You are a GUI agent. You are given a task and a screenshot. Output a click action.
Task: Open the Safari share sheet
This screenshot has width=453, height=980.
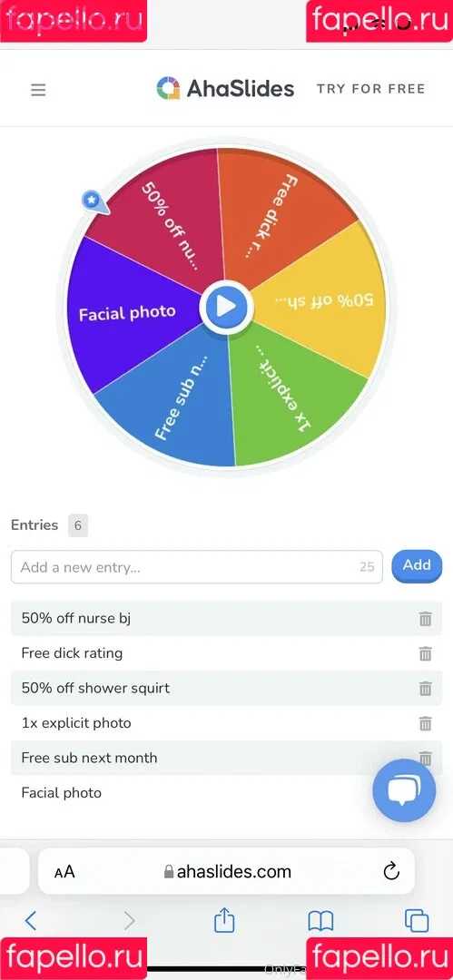pos(224,920)
